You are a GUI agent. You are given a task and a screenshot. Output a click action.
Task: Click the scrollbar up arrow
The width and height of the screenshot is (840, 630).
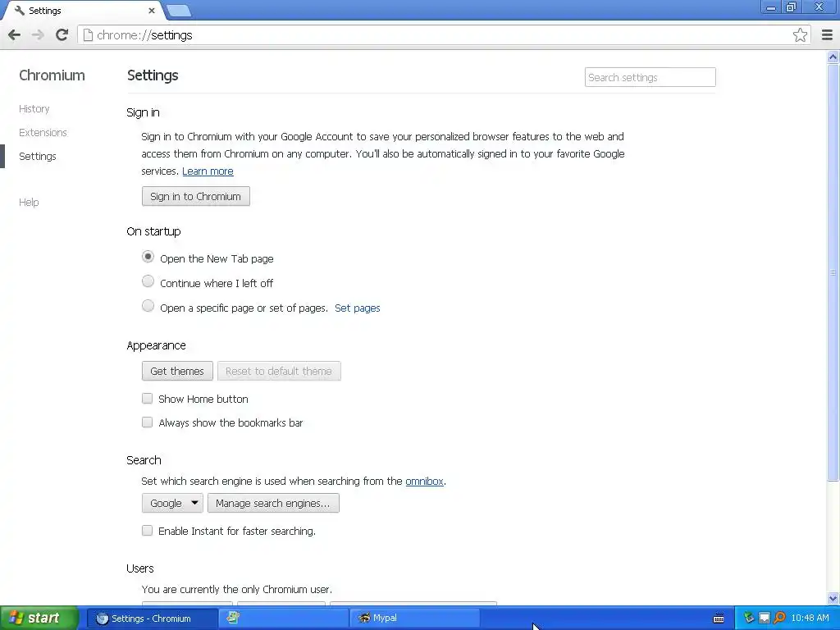pos(833,57)
